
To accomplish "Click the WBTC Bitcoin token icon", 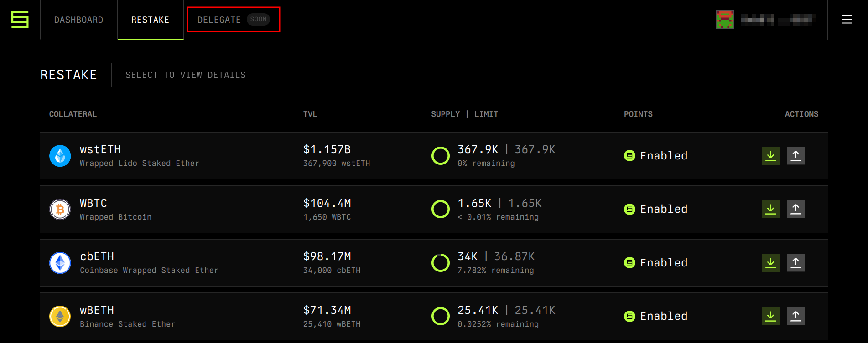I will tap(60, 209).
